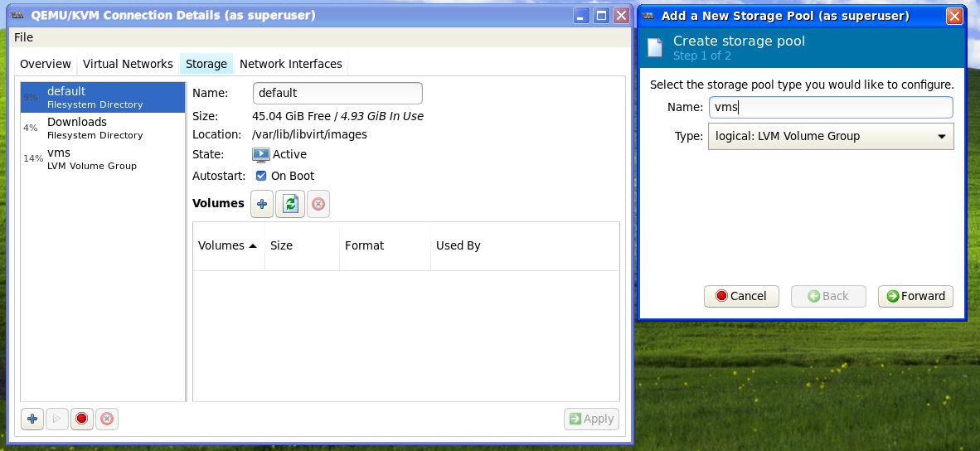Viewport: 980px width, 451px height.
Task: Add a new storage pool with plus icon
Action: (32, 419)
